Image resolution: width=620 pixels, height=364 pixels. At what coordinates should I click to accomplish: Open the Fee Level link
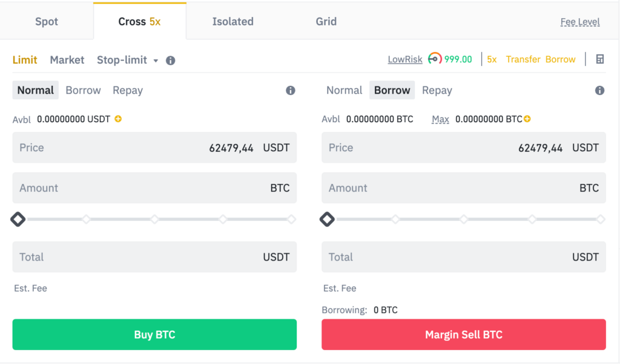[579, 21]
